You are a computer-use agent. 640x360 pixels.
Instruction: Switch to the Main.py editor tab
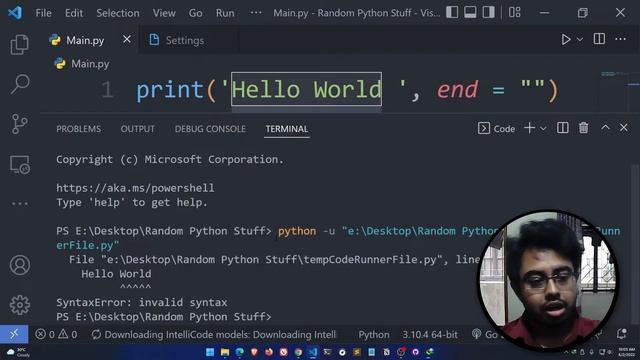85,40
